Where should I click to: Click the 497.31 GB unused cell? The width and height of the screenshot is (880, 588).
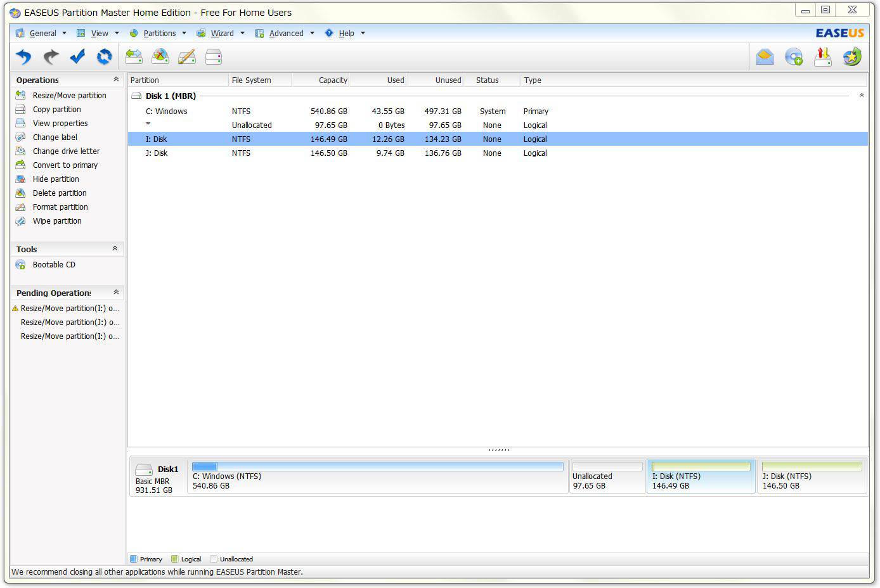click(443, 112)
